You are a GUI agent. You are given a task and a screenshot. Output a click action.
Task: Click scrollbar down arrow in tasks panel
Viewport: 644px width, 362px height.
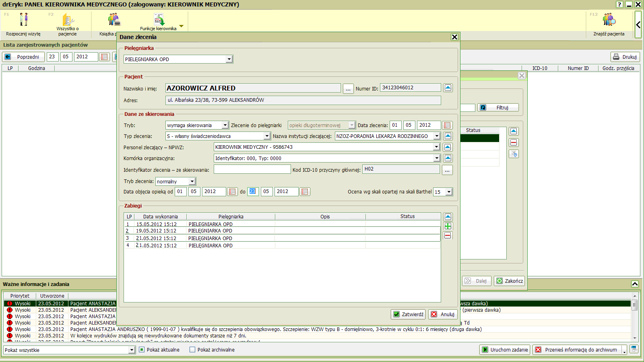coord(635,338)
